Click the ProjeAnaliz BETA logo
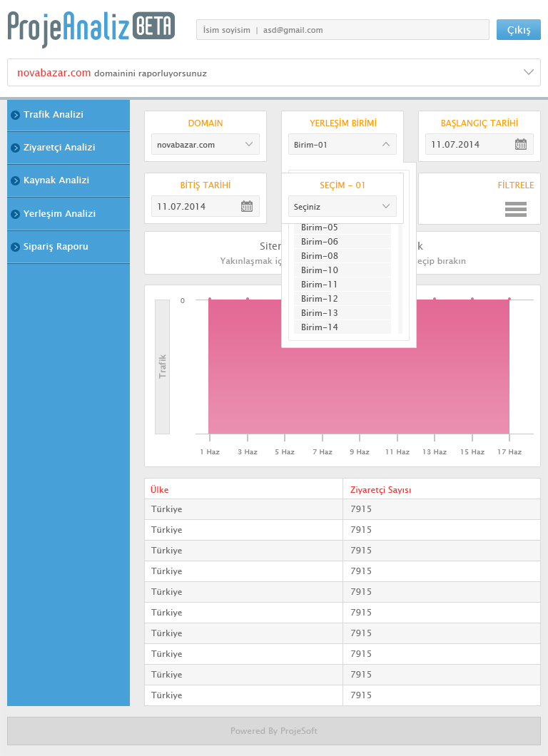548x756 pixels. 91,29
